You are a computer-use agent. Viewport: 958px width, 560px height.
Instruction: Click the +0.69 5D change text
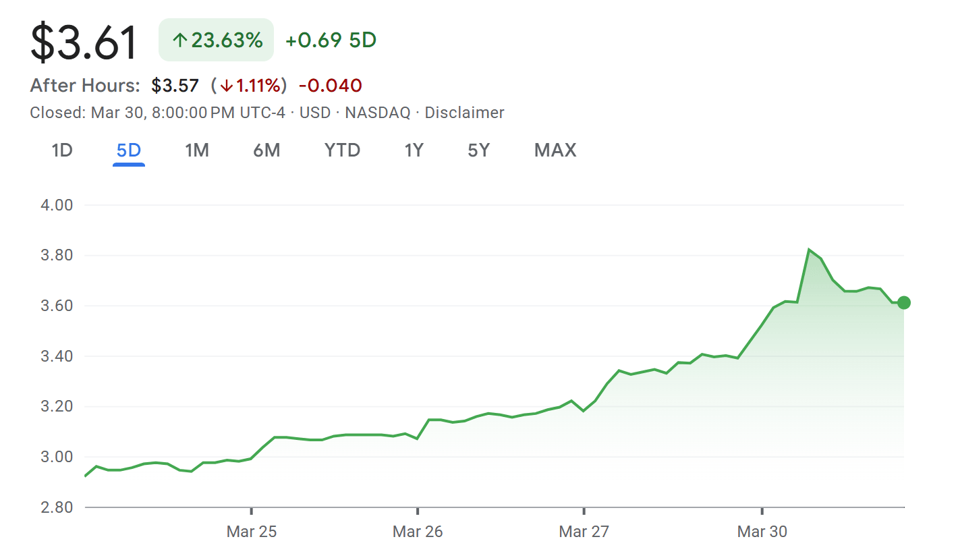pyautogui.click(x=331, y=40)
